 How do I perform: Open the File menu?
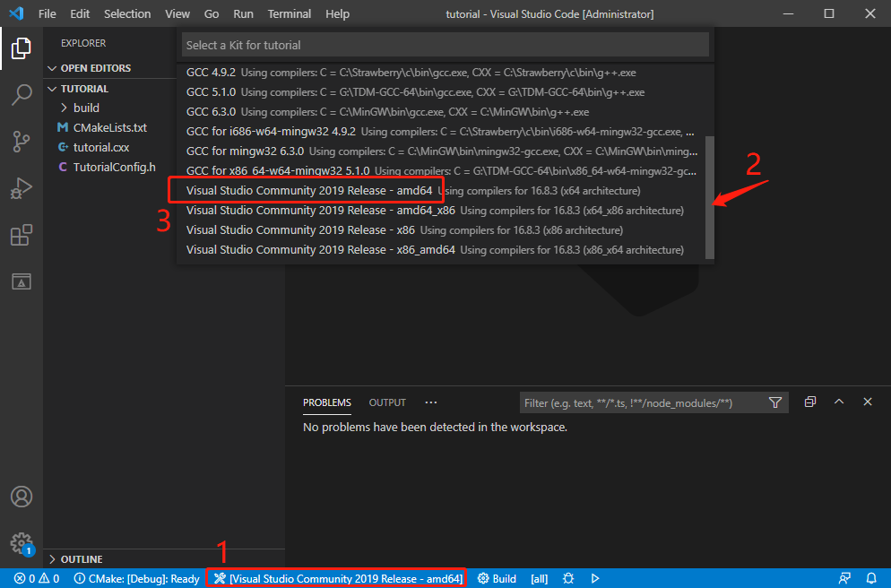point(48,13)
